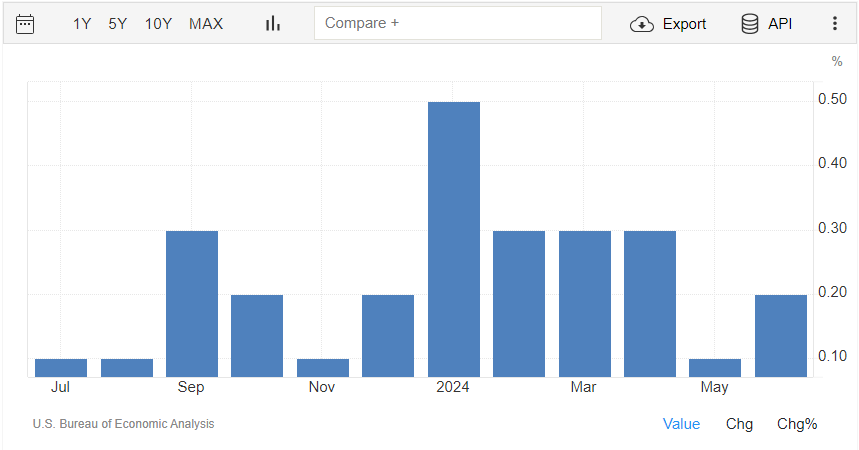Switch chart to Value view
The width and height of the screenshot is (859, 450).
[x=681, y=424]
